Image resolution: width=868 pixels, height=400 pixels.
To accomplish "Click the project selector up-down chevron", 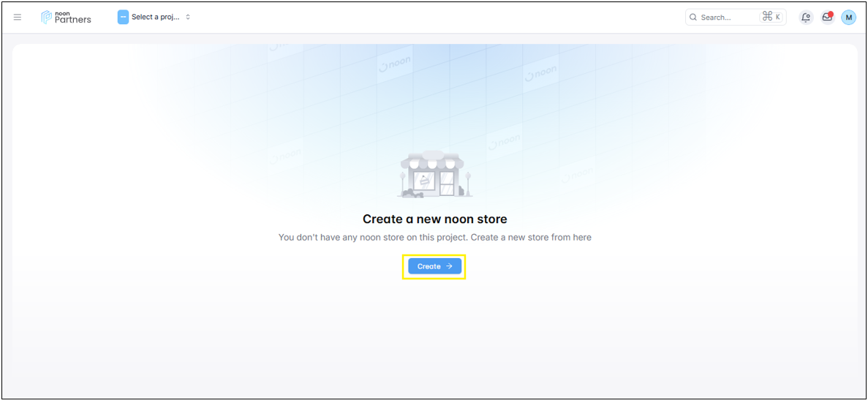I will point(188,17).
